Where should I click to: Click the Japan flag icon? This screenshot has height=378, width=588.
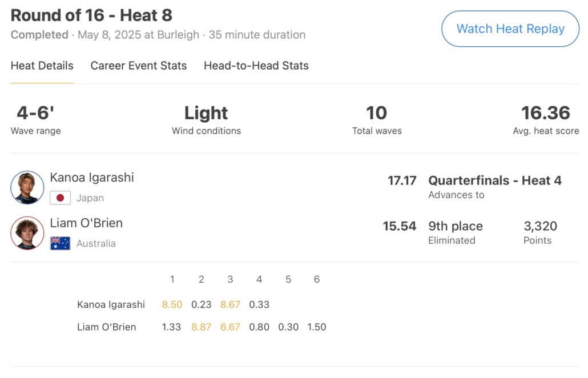click(61, 198)
